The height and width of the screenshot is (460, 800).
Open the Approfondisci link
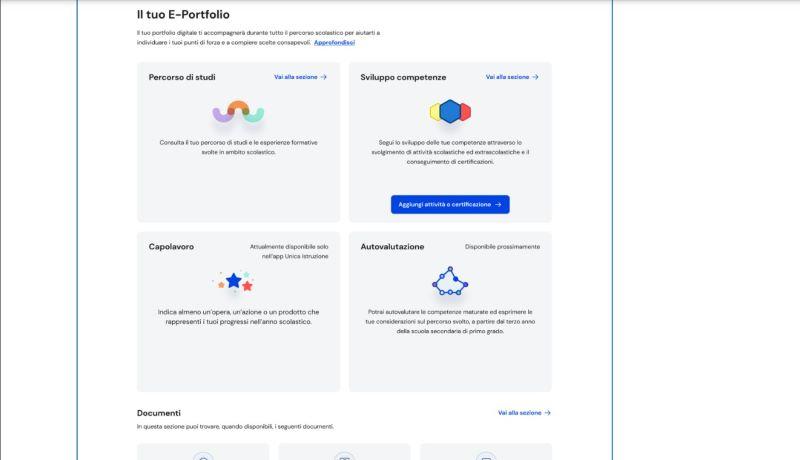[334, 42]
